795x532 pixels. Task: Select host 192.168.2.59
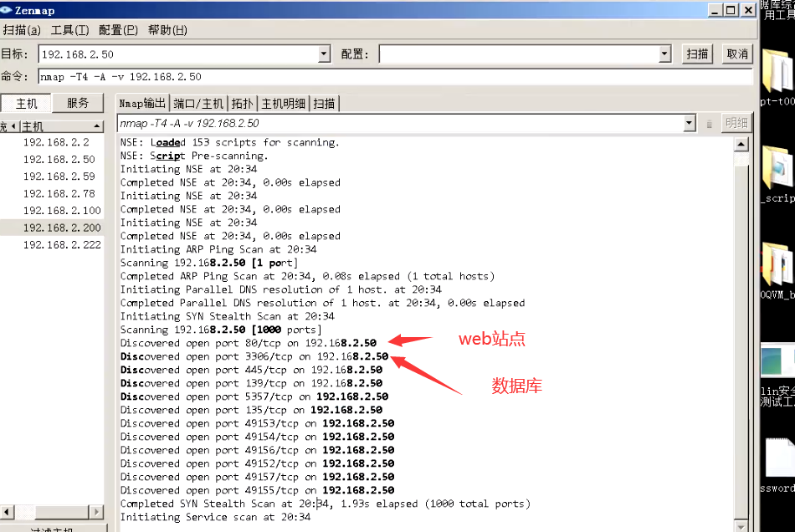click(x=59, y=176)
